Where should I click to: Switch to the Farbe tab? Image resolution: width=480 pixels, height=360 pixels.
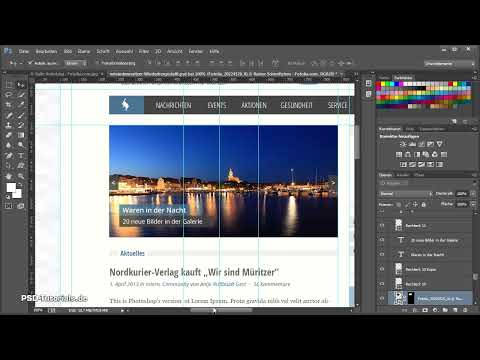click(384, 78)
